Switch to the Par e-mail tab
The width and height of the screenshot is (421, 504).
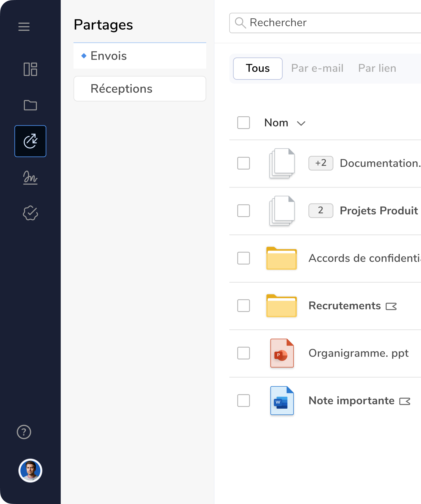[317, 68]
